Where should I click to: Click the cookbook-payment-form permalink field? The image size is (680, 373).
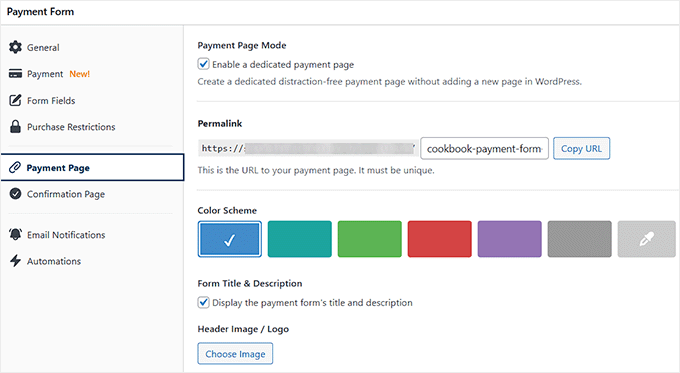[484, 148]
